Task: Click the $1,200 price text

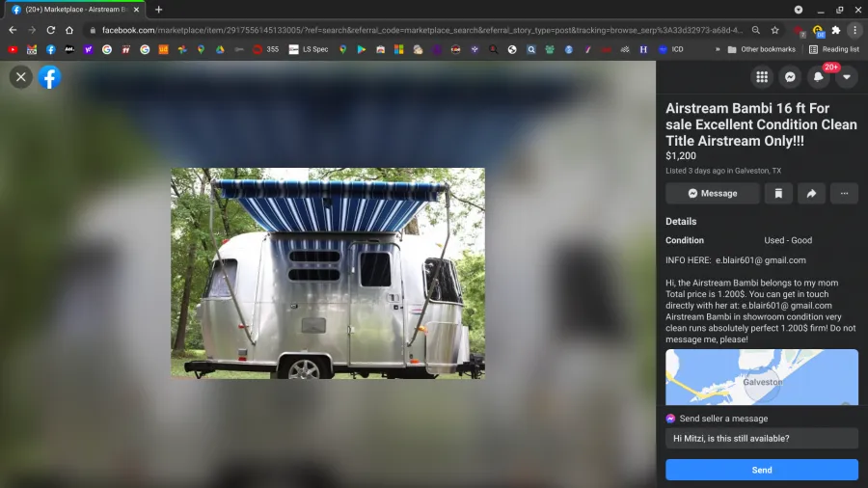Action: pos(681,156)
